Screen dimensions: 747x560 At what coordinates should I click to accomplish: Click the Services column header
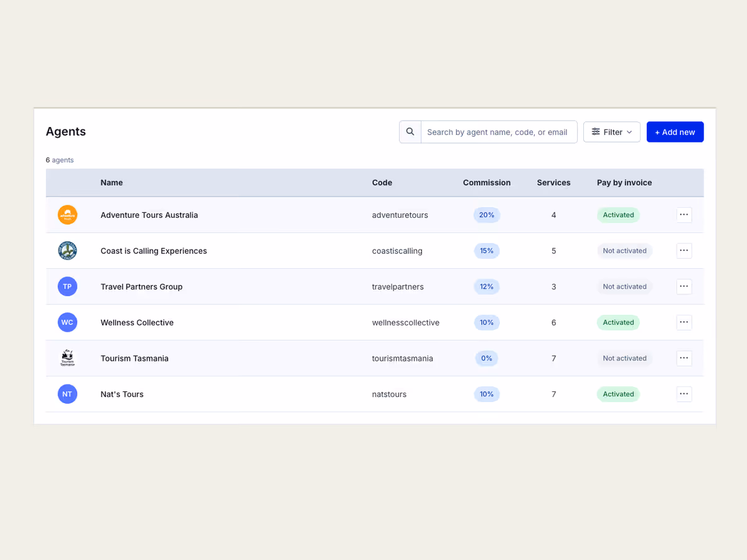tap(553, 182)
